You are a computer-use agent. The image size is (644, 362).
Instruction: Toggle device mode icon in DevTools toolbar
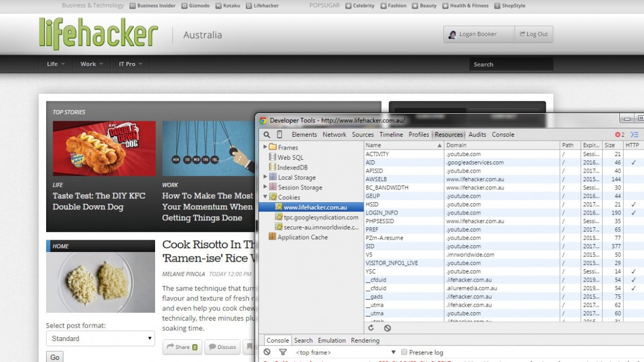pos(278,135)
